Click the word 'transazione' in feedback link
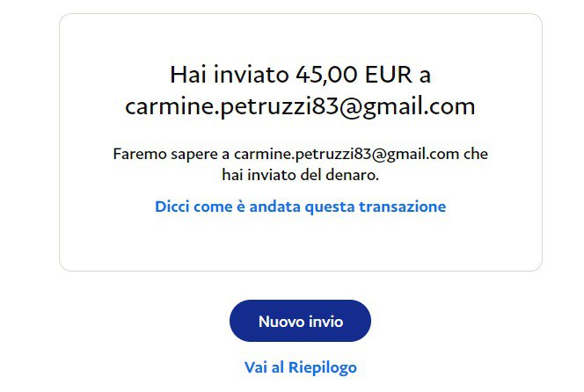The height and width of the screenshot is (392, 584). pos(402,207)
